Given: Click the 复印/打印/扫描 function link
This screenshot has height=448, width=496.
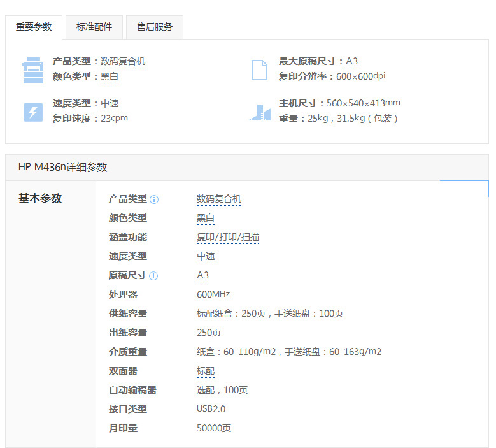Looking at the screenshot, I should (228, 238).
